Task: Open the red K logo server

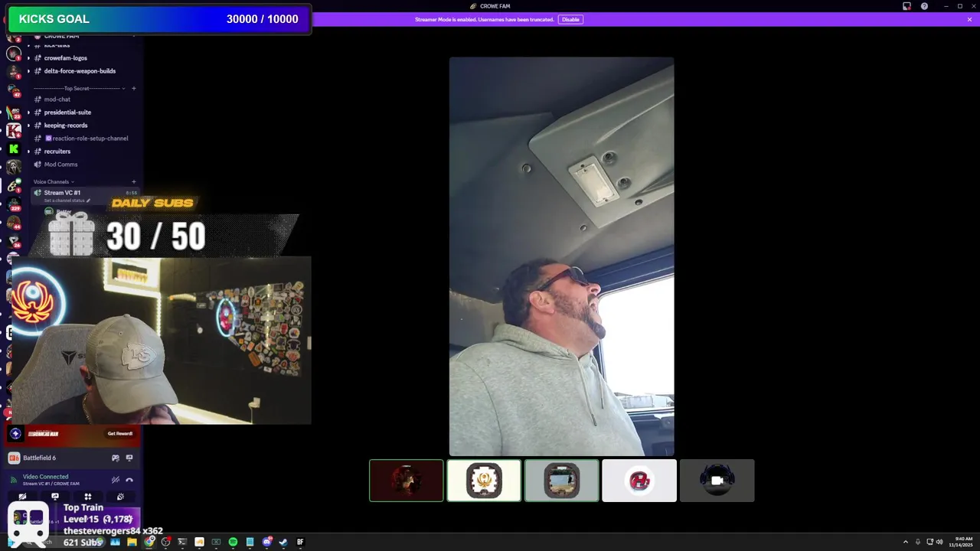Action: coord(14,130)
